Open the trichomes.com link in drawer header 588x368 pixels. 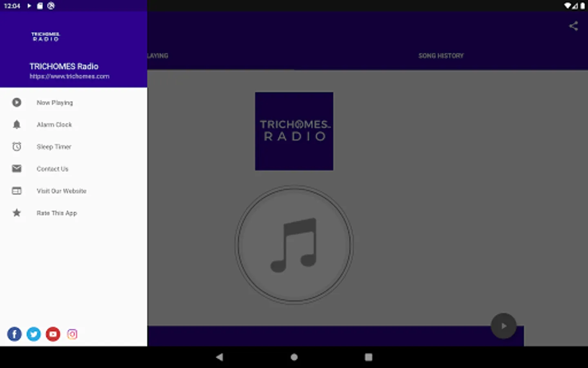pos(69,76)
